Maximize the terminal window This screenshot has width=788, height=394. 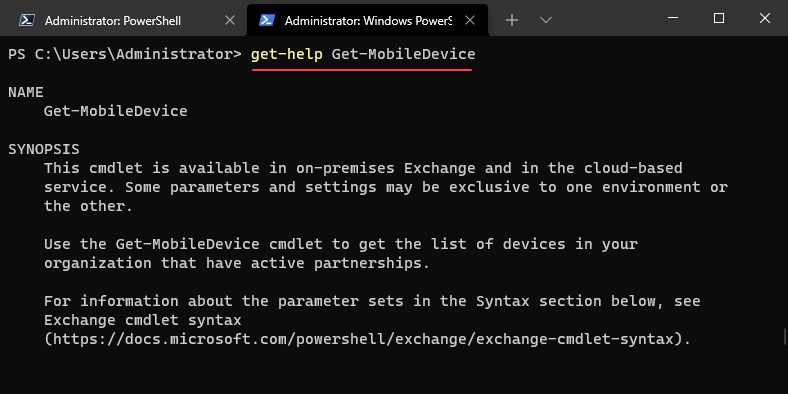(x=719, y=18)
